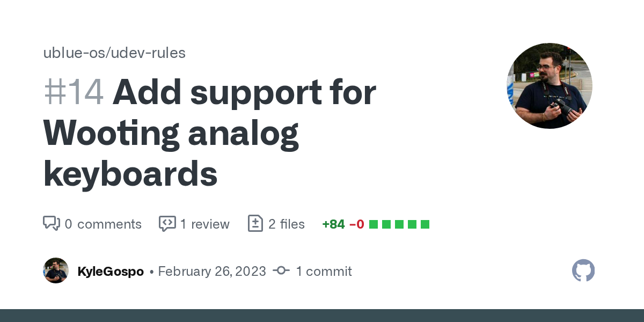Viewport: 644px width, 322px height.
Task: Open the KyleGospo username link
Action: click(111, 272)
